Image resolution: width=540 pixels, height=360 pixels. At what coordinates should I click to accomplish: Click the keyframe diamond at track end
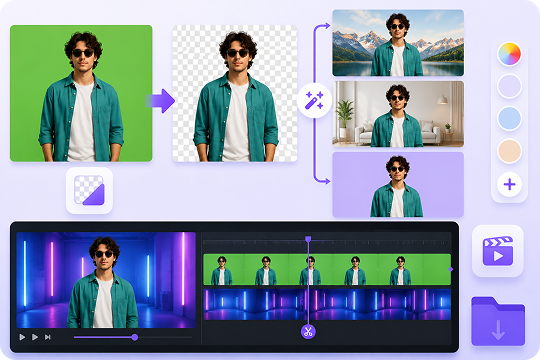coord(451,269)
